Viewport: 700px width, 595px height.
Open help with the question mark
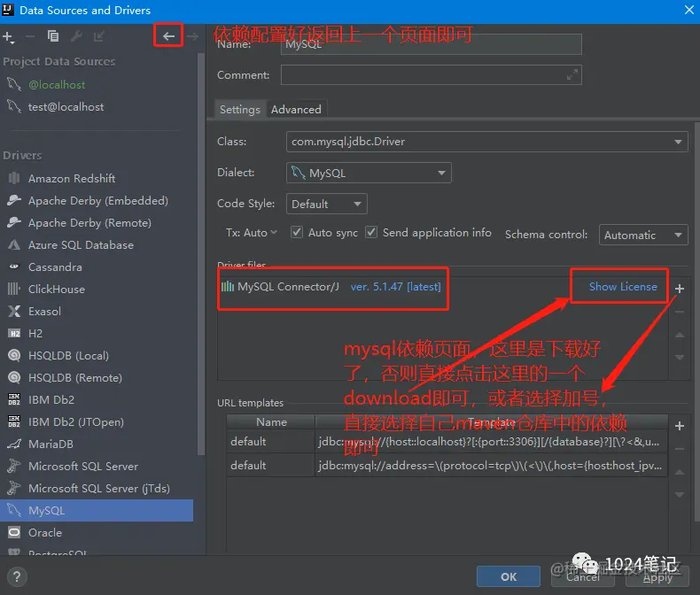(x=17, y=576)
